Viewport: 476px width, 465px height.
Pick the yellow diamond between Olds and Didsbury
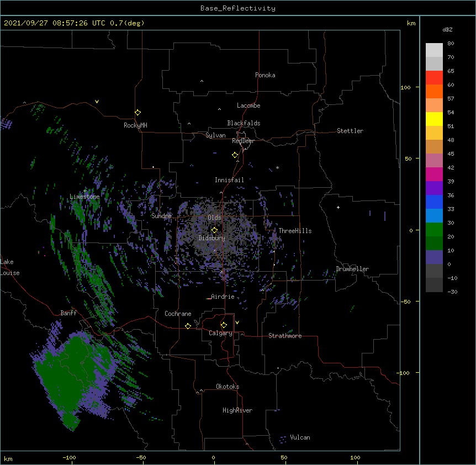pyautogui.click(x=214, y=230)
